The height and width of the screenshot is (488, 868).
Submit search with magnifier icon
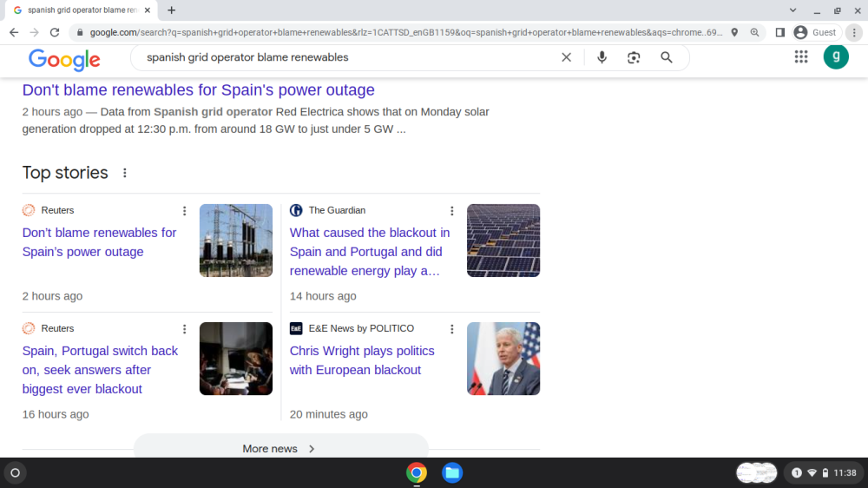(667, 57)
